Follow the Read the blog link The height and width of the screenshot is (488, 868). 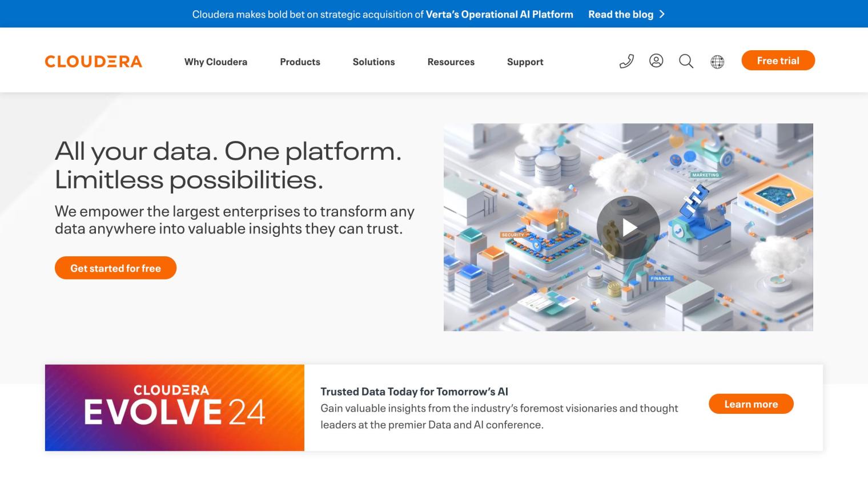[x=621, y=14]
